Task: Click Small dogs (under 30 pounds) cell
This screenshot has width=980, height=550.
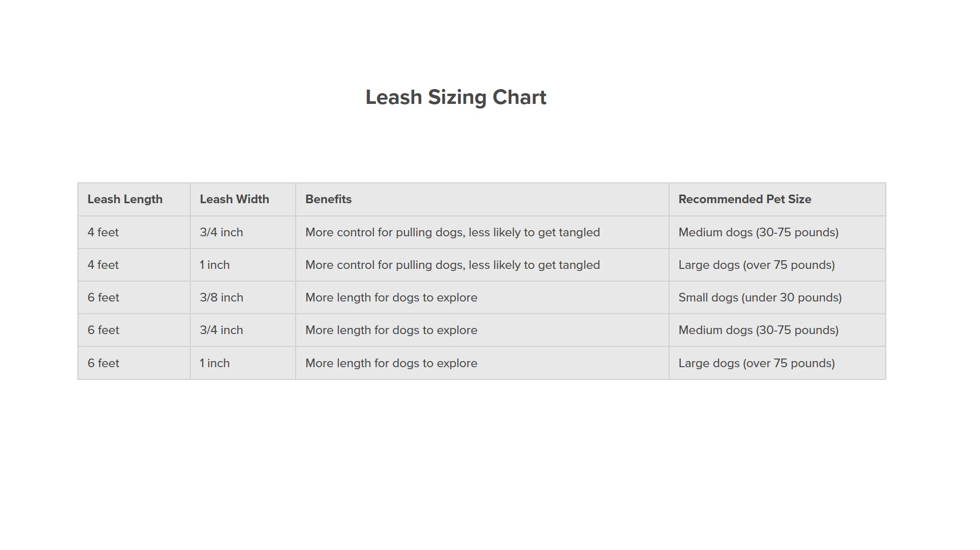Action: (x=760, y=297)
